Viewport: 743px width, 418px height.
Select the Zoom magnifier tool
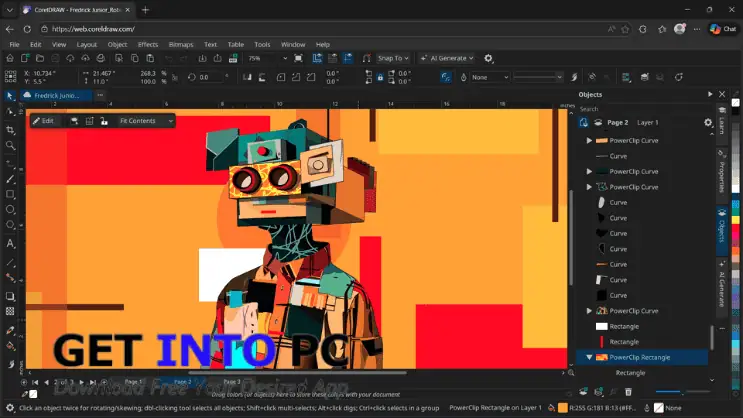point(10,145)
